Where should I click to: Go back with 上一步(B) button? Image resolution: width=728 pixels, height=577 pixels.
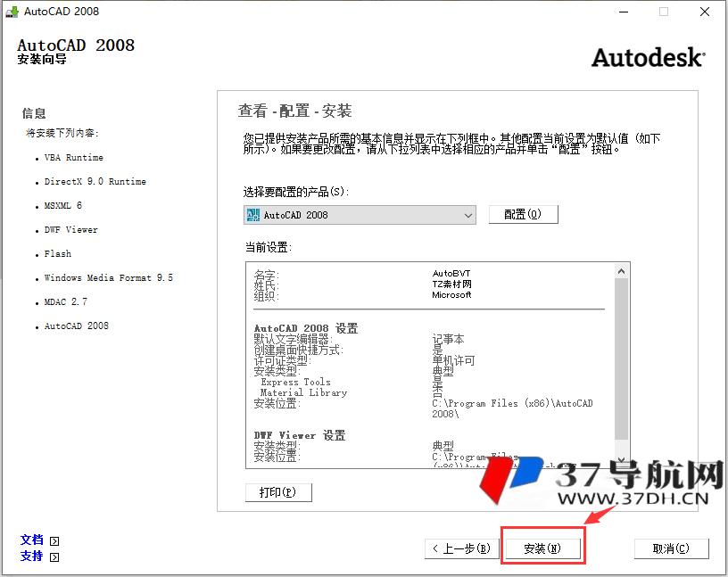[x=459, y=548]
